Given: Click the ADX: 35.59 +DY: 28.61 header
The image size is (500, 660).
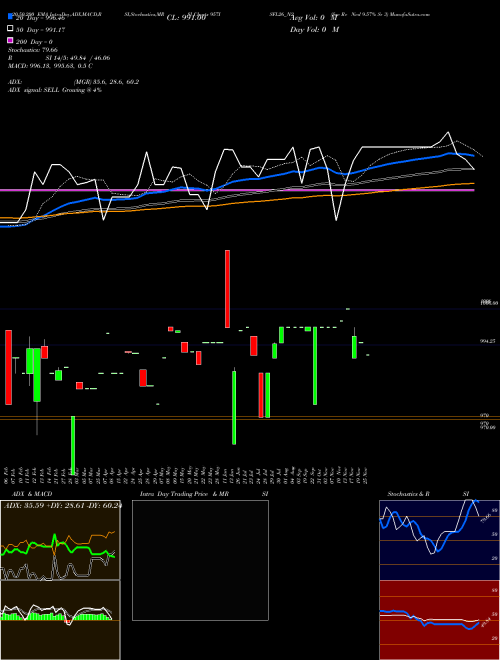Looking at the screenshot, I should click(63, 505).
